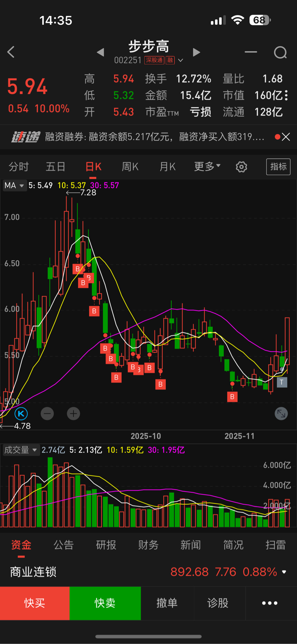Expand chart to fullscreen icon
297x644 pixels.
[x=281, y=414]
